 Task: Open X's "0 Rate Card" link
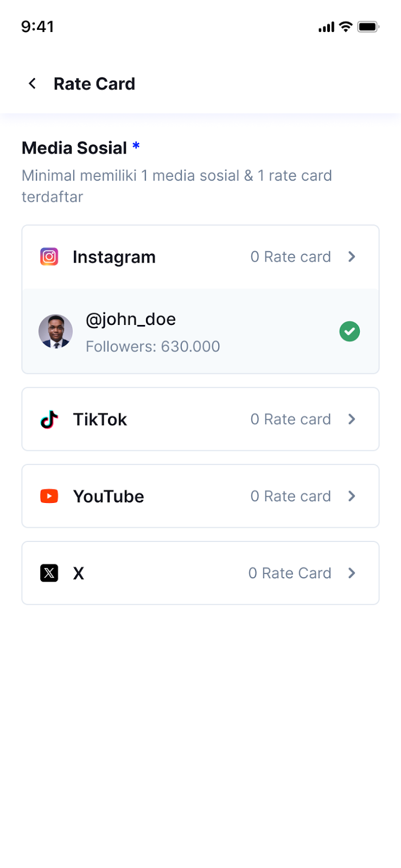(x=290, y=573)
